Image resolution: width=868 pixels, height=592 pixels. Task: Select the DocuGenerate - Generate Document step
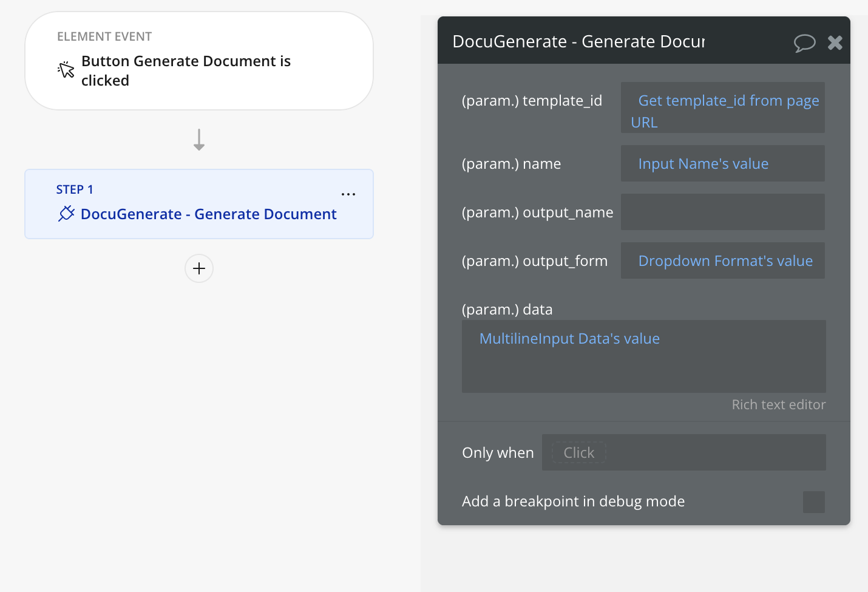208,214
